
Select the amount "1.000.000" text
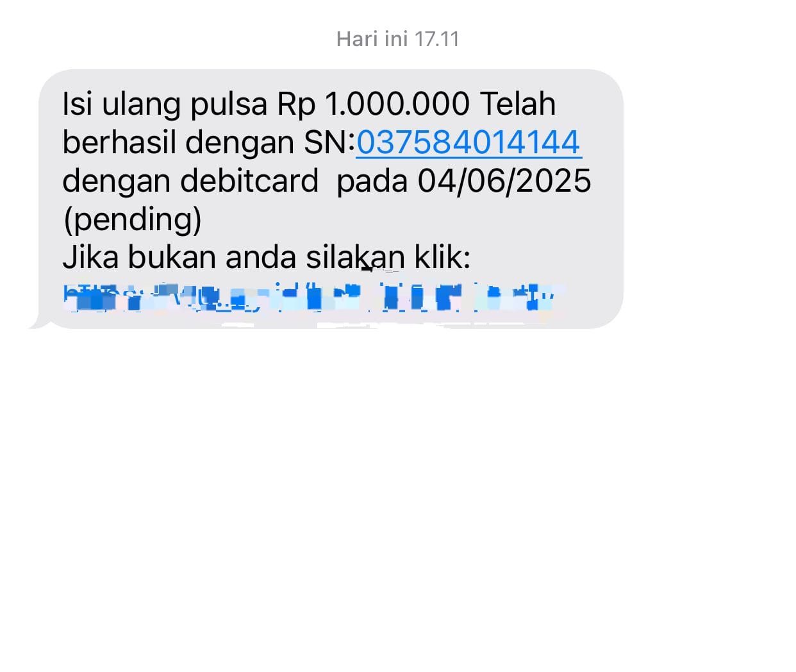[x=397, y=104]
